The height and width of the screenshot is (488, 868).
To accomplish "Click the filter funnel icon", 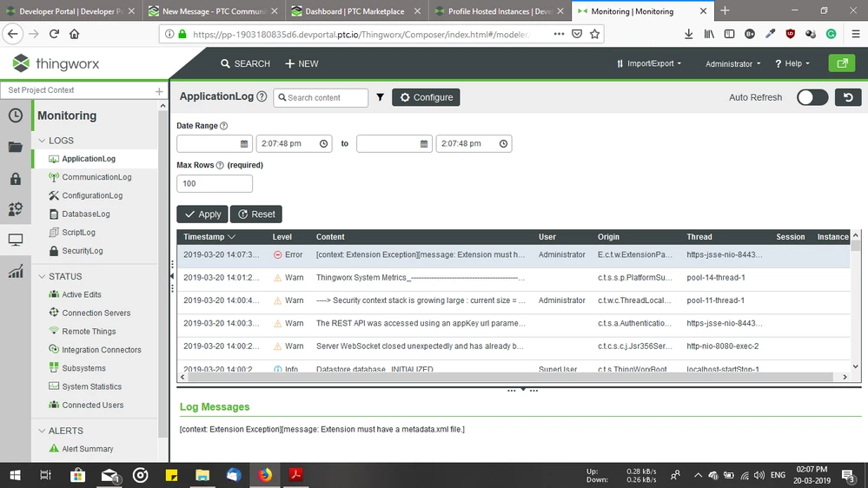I will pyautogui.click(x=381, y=97).
